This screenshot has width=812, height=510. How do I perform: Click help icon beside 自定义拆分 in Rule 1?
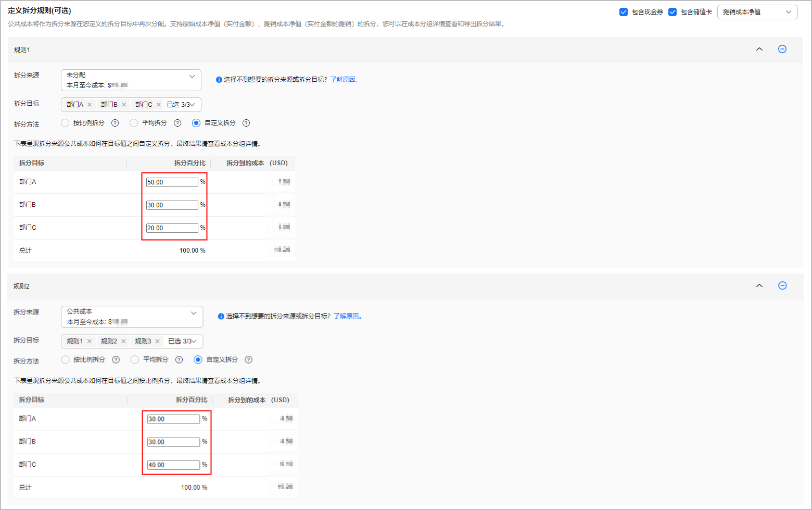click(x=246, y=123)
